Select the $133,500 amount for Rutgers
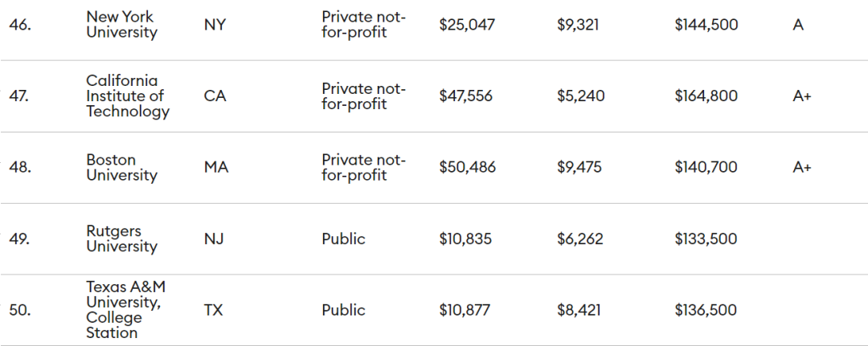Viewport: 868px width, 346px height. click(706, 239)
